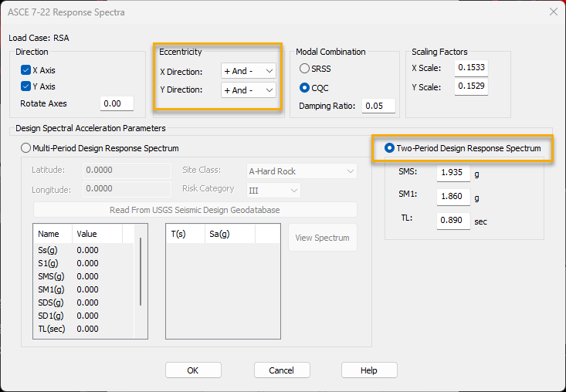Screen dimensions: 566x392
Task: Toggle the X Axis direction checkbox
Action: pos(25,70)
